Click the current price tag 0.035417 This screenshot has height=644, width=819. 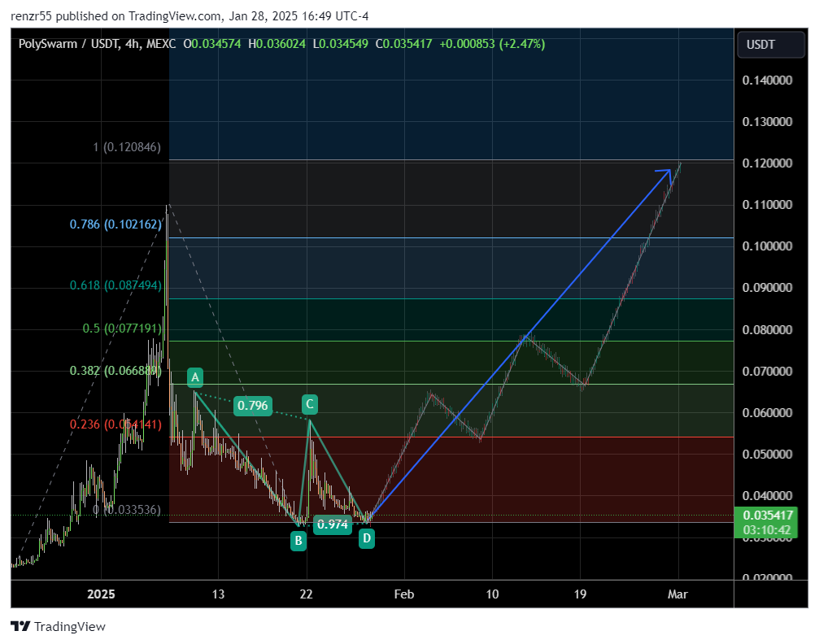[x=765, y=522]
